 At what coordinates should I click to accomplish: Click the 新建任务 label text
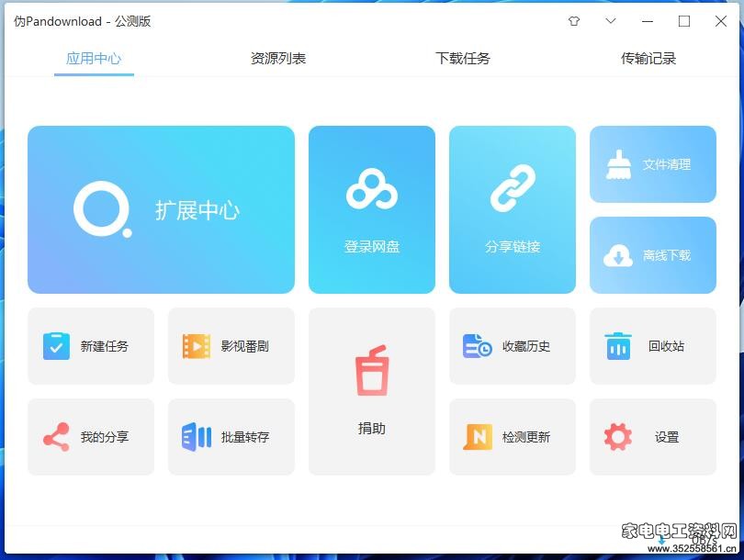105,346
